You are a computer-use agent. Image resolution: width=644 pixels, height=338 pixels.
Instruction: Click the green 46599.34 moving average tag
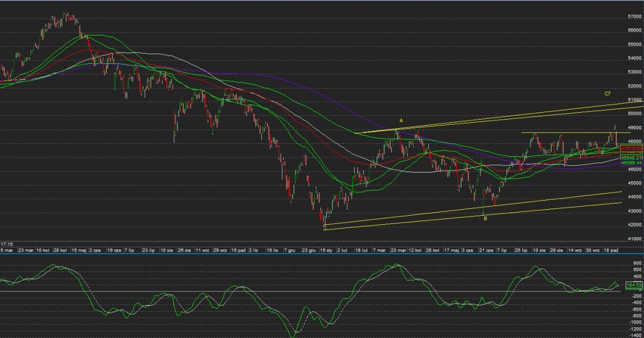pos(632,162)
